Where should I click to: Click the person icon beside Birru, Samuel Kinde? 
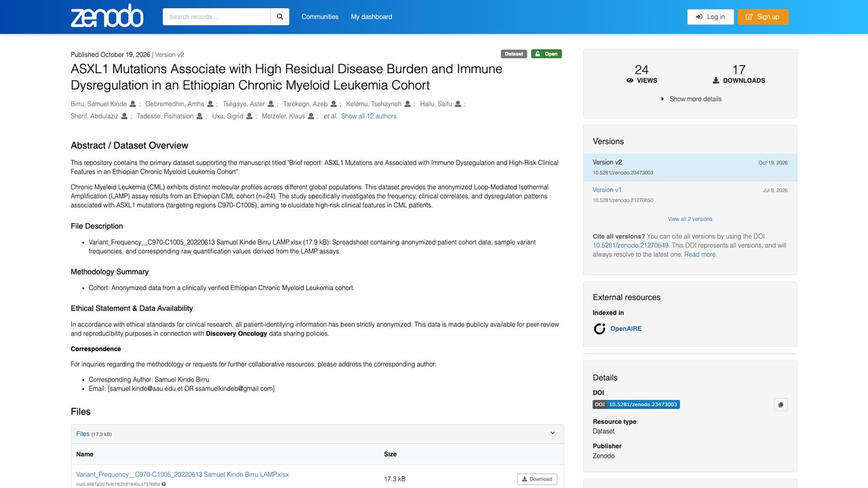click(133, 104)
